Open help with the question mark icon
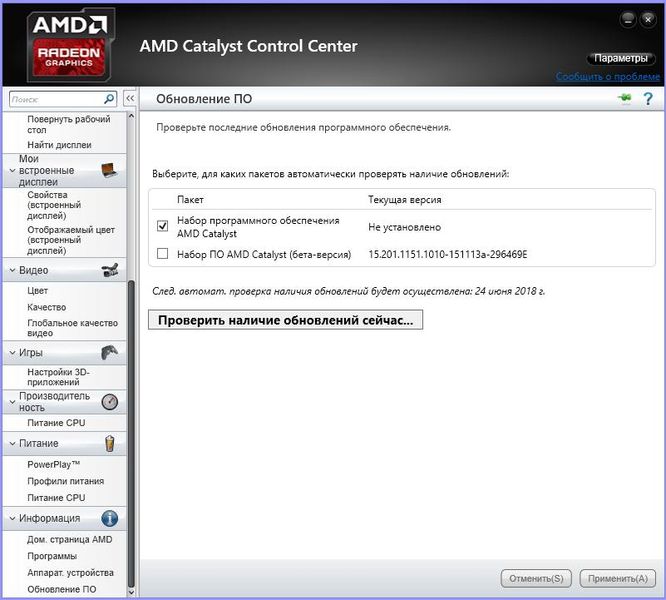 (x=648, y=99)
